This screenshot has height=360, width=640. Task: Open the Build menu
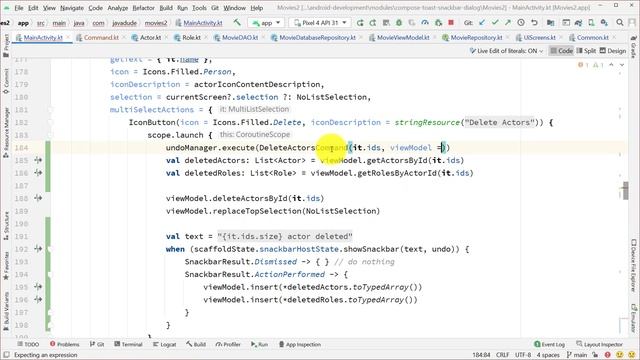(x=166, y=8)
